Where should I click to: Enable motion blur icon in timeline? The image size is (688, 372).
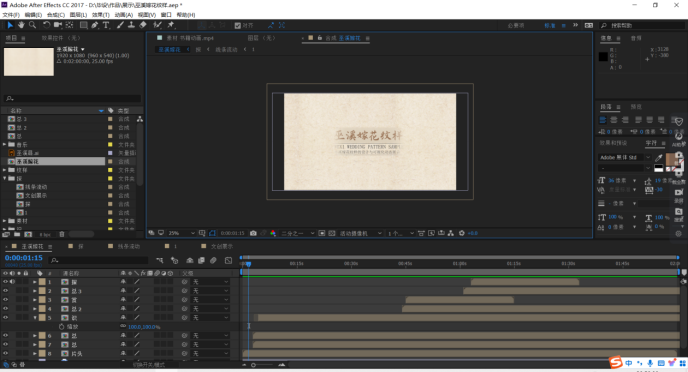point(213,261)
